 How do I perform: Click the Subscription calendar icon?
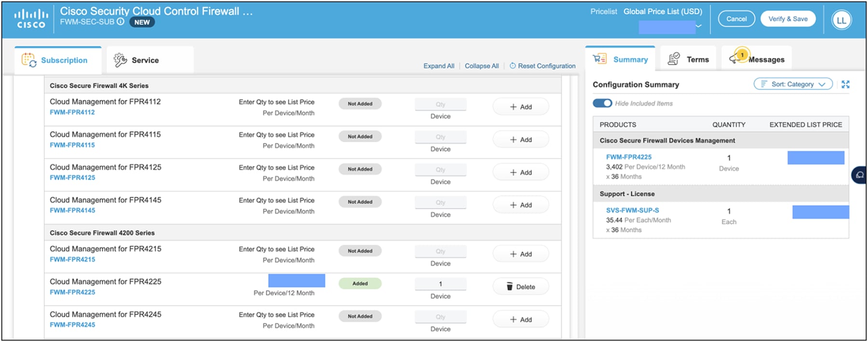click(29, 60)
